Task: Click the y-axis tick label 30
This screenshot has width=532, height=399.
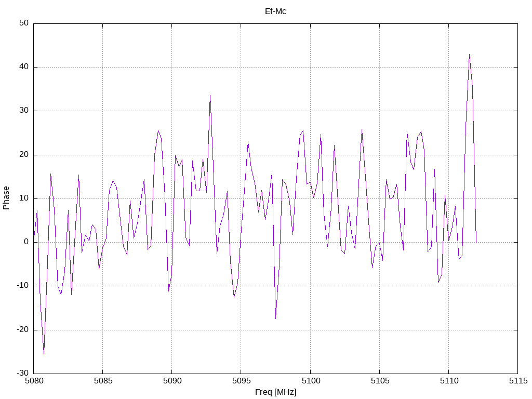Action: [24, 110]
